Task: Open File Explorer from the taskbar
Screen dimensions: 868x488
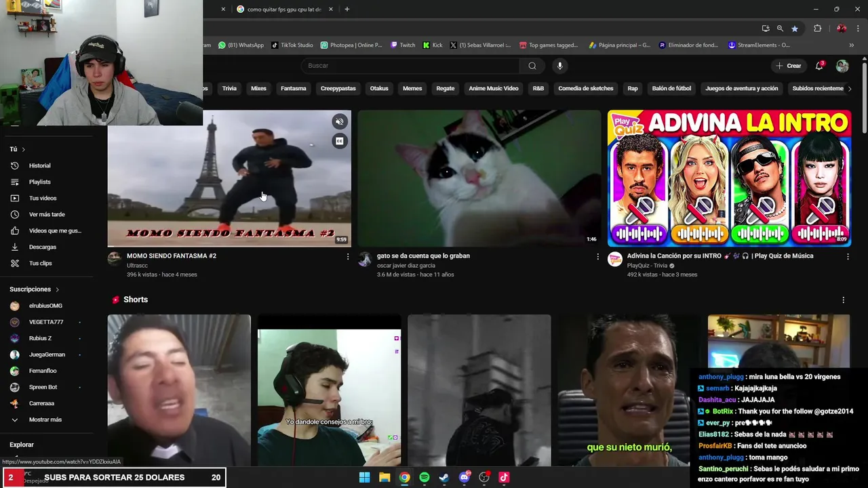Action: pos(384,477)
